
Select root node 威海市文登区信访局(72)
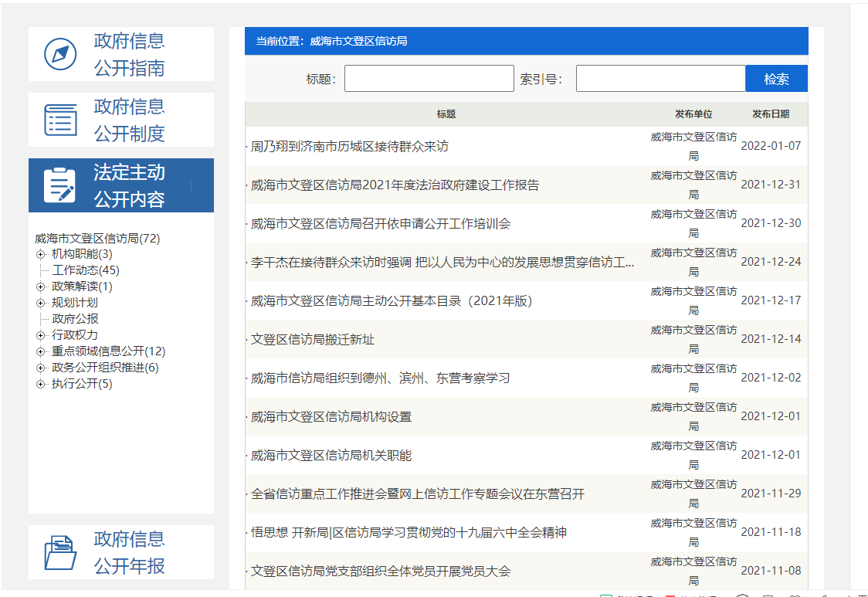[x=97, y=239]
